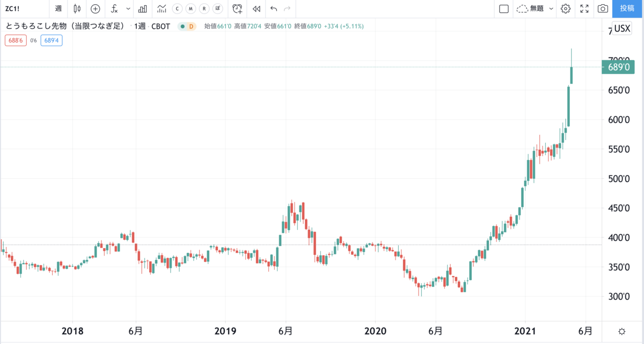
Task: Undo the last chart action
Action: pos(274,9)
